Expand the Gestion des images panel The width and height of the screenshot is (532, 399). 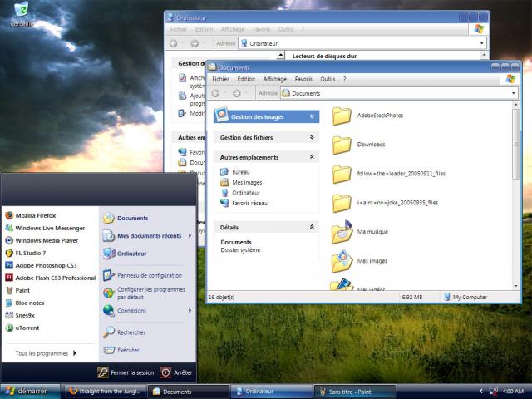point(312,116)
